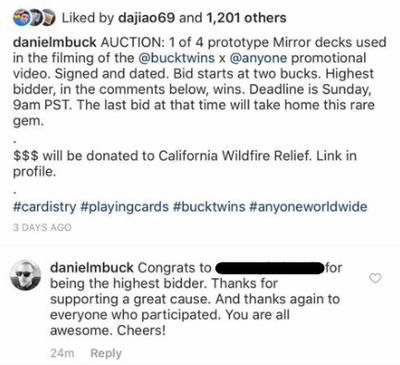Tap the redacted highest bidder username
The image size is (400, 365).
[270, 267]
